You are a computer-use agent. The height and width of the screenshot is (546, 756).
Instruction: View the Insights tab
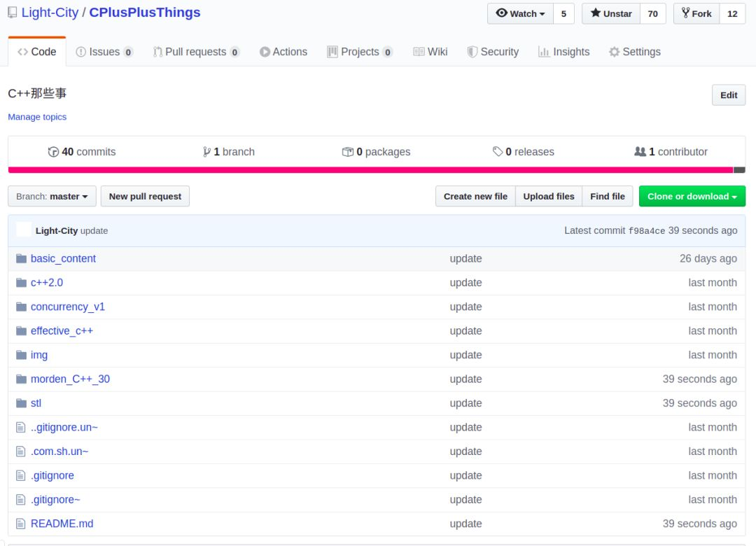(564, 52)
